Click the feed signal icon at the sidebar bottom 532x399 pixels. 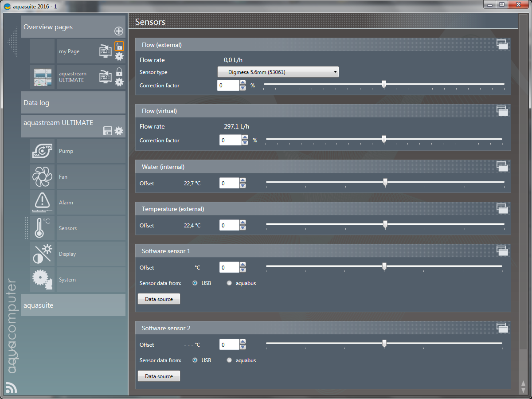(12, 387)
